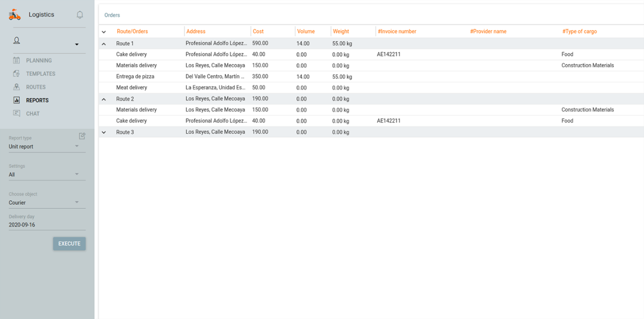Open the Choose object Courier dropdown

coord(47,202)
